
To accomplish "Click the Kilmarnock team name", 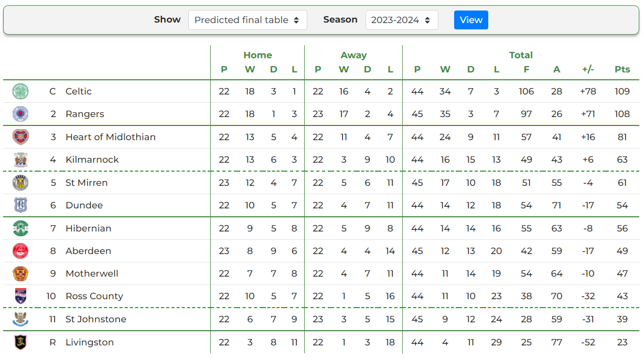I will coord(92,160).
